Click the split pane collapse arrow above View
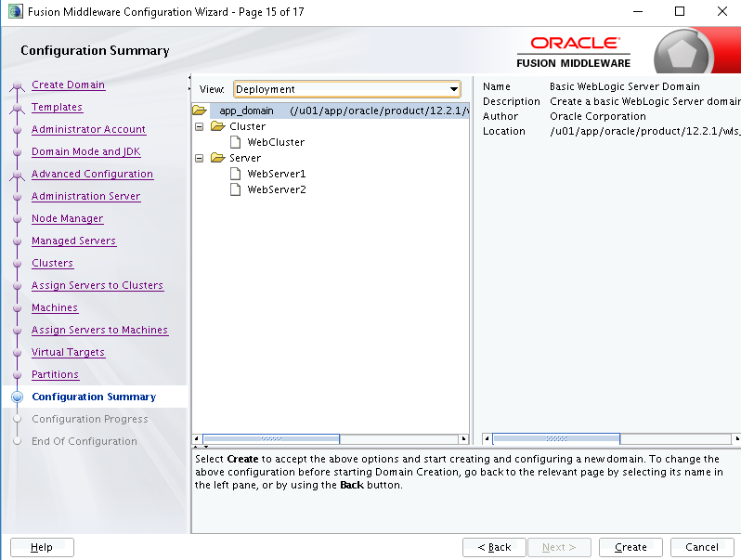Image resolution: width=741 pixels, height=560 pixels. [x=189, y=77]
